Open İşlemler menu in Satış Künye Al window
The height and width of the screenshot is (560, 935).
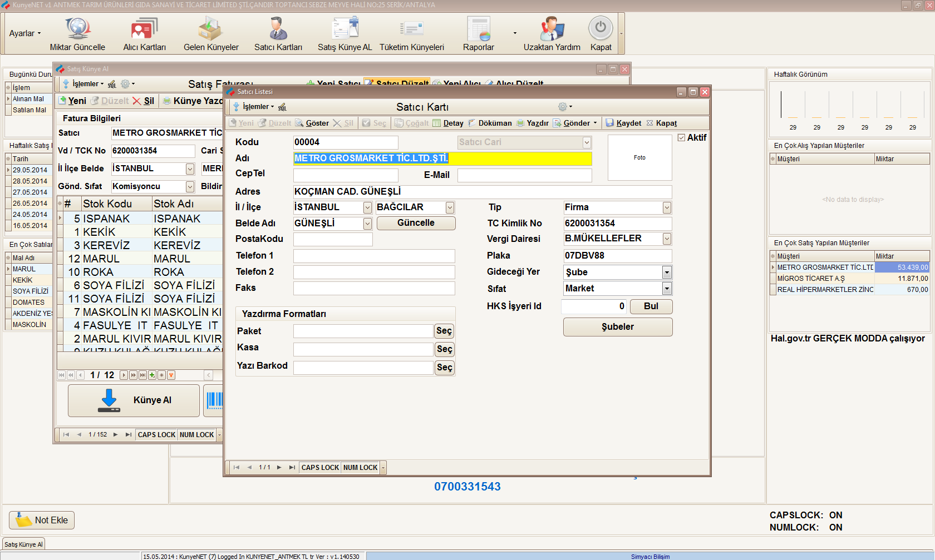click(x=83, y=84)
